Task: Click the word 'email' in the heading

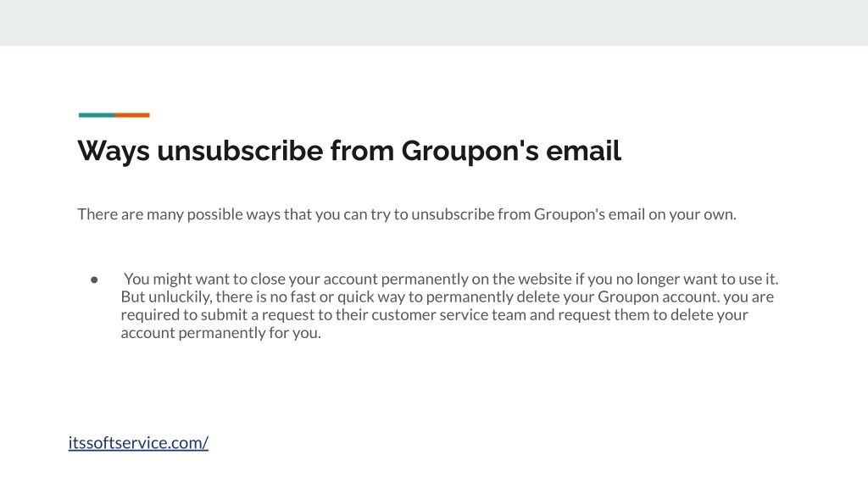Action: (583, 151)
